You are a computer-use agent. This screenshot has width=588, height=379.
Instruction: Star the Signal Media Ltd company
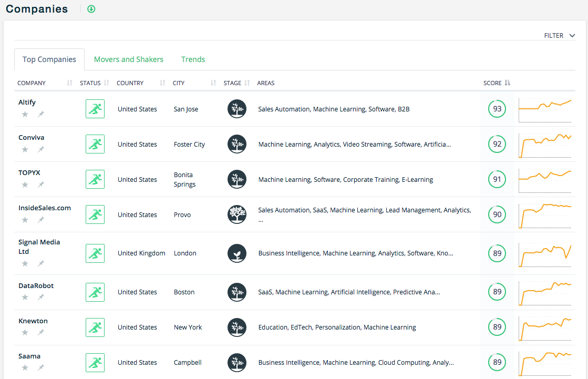[x=25, y=263]
